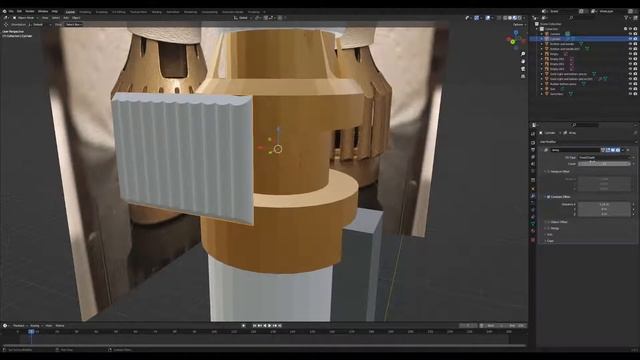
Task: Open the Select Box drag dropdown
Action: (74, 24)
